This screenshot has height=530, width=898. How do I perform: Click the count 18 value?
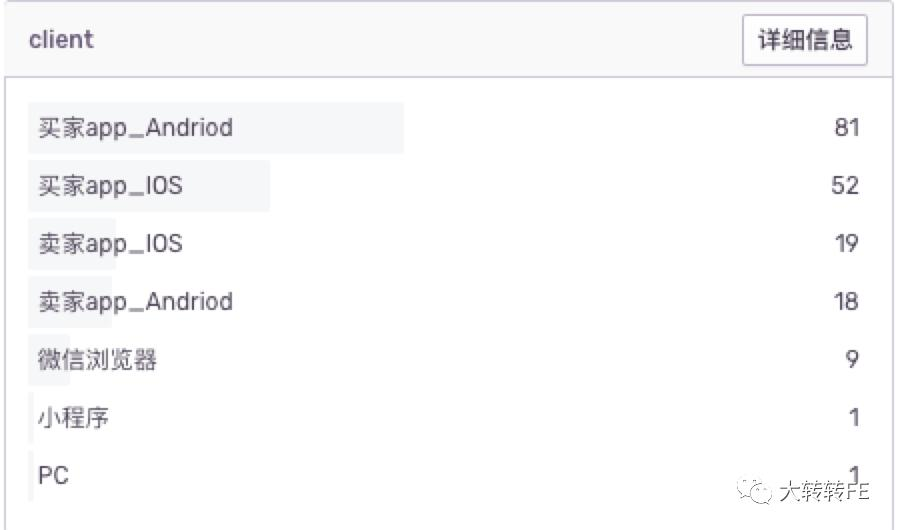click(x=846, y=302)
